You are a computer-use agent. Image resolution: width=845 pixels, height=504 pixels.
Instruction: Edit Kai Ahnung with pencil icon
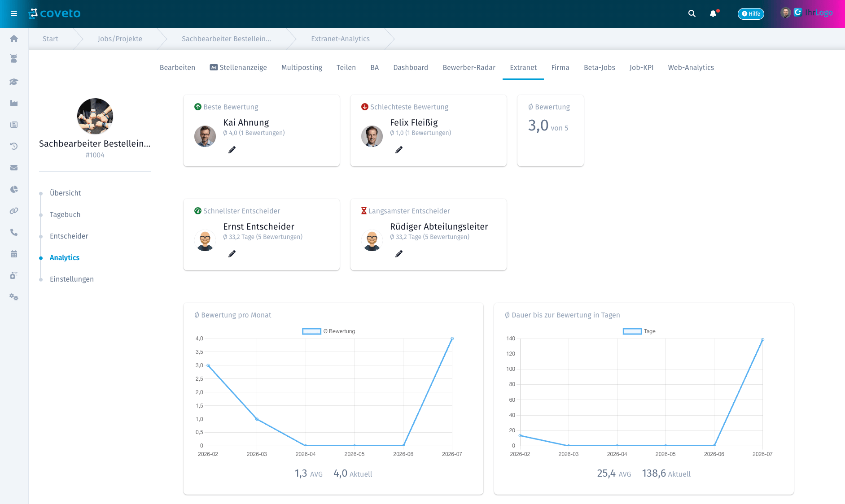pyautogui.click(x=232, y=150)
